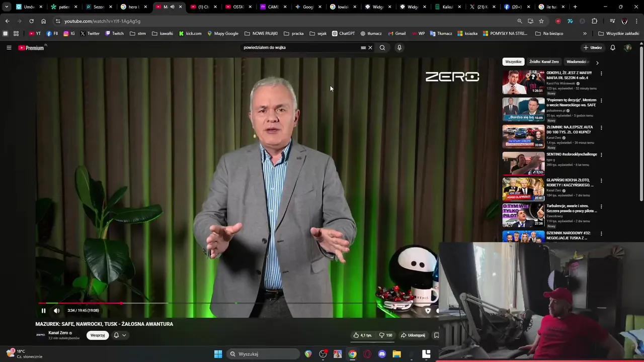This screenshot has width=644, height=362.
Task: Open the Kanał Zero channel name
Action: click(x=58, y=333)
